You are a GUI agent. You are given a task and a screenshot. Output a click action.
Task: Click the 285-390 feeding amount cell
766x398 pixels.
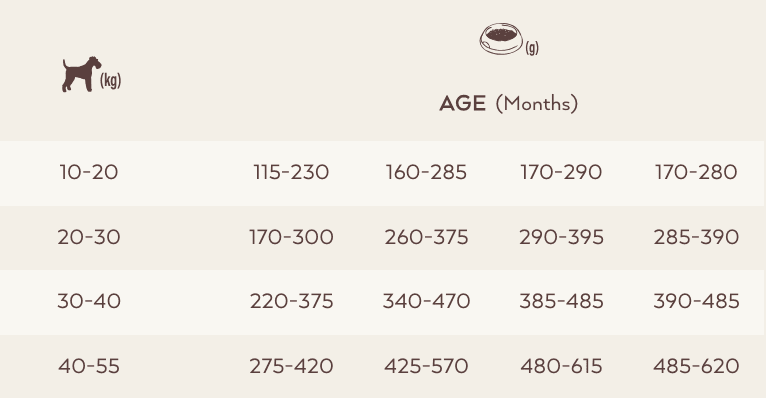[696, 237]
